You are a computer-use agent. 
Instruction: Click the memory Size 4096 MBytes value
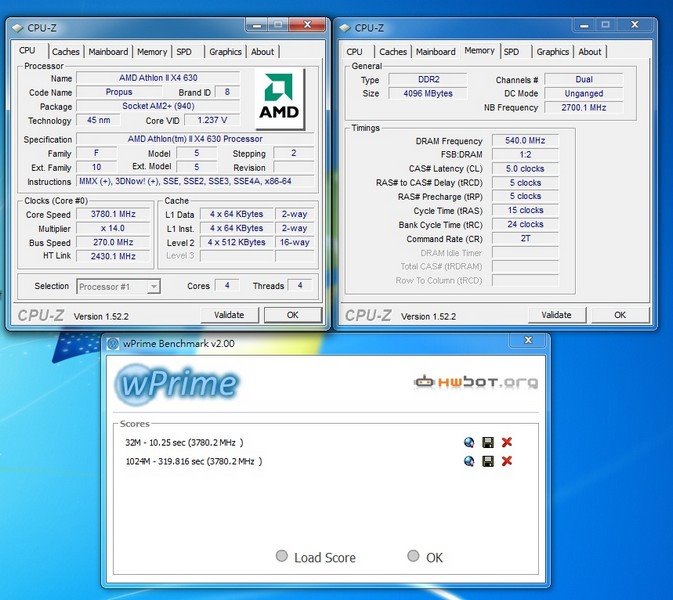(427, 94)
